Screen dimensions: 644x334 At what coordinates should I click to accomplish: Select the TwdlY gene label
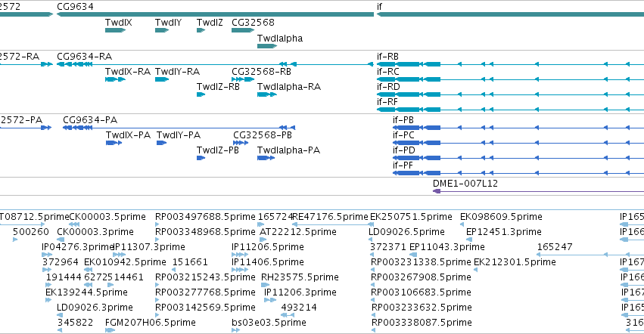point(169,23)
